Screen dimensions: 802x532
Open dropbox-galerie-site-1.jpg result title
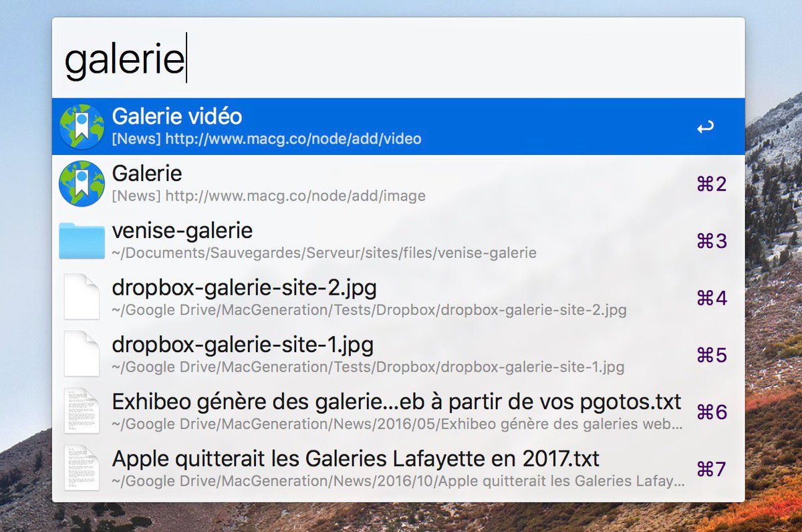pyautogui.click(x=243, y=345)
